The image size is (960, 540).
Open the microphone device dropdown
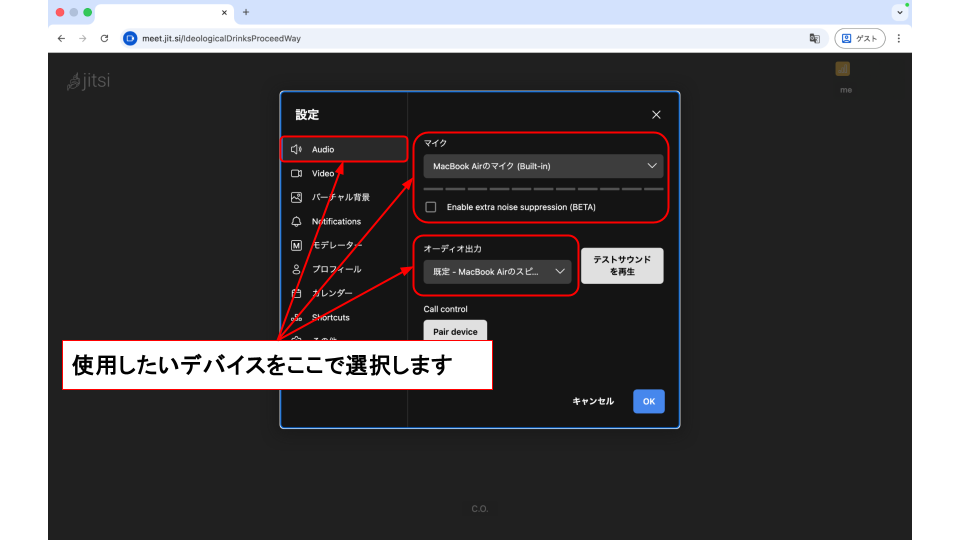[x=543, y=165]
